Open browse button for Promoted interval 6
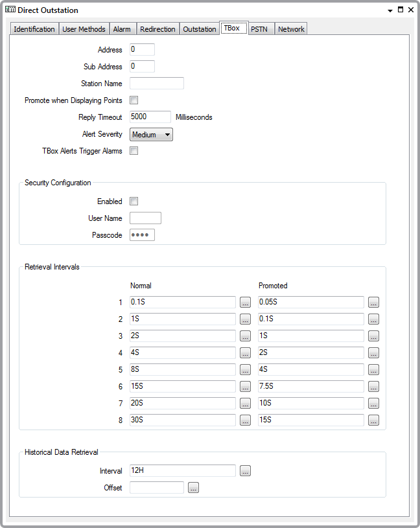Viewport: 420px width, 528px height. pos(373,387)
